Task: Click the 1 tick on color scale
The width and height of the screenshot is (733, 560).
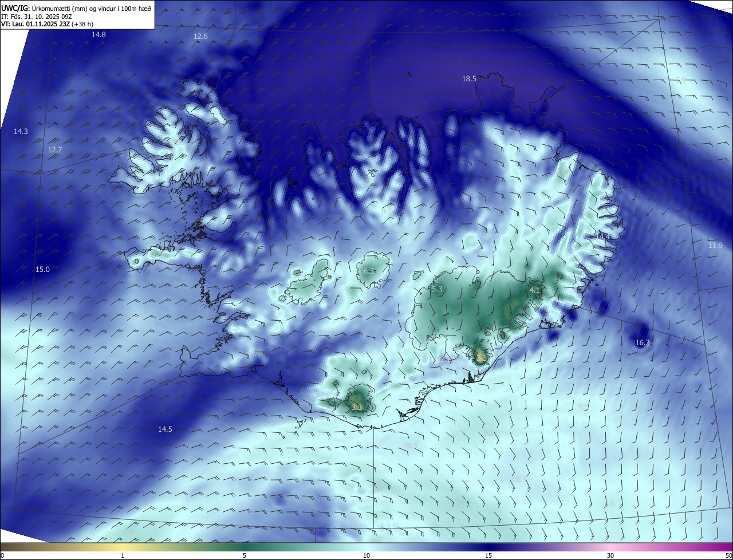Action: (x=123, y=556)
